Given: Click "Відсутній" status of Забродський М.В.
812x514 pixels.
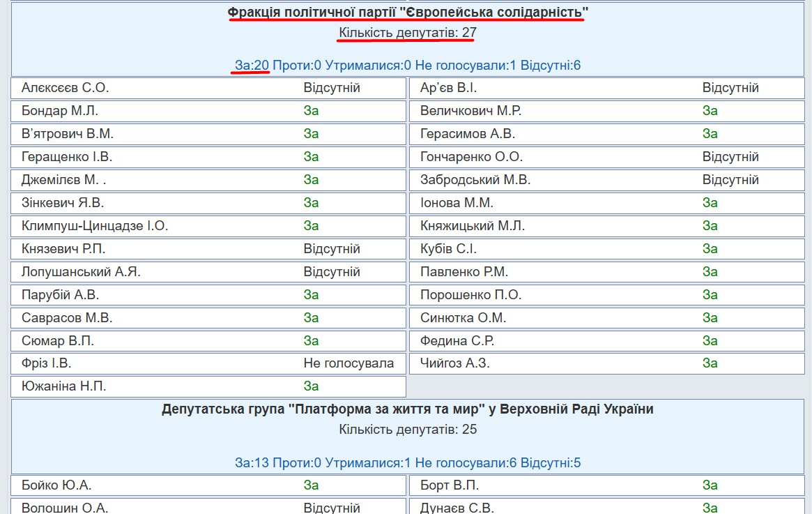Looking at the screenshot, I should [x=730, y=180].
